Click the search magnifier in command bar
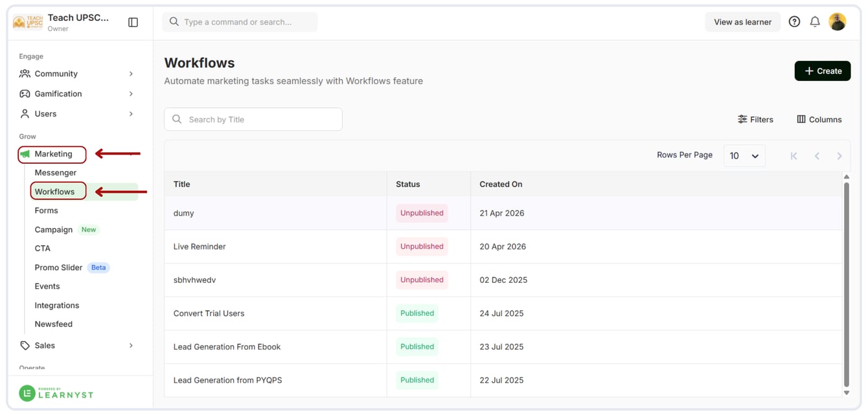 coord(174,22)
